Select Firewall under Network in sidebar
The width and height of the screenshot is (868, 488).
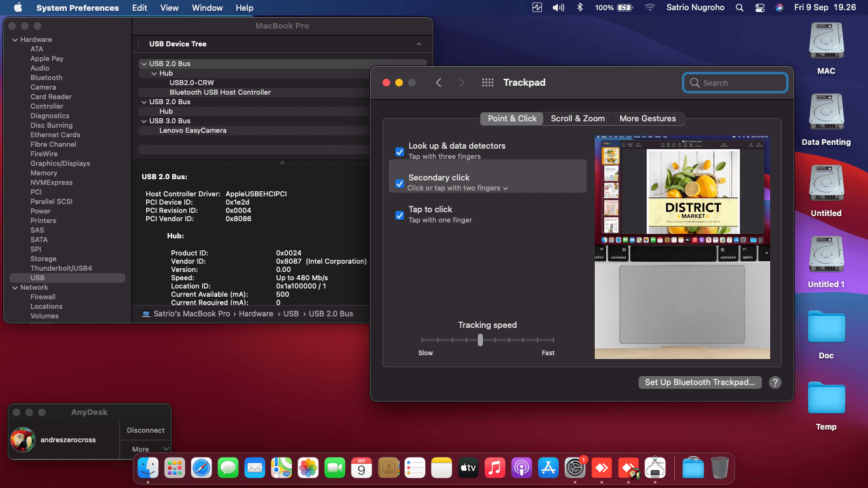coord(43,297)
